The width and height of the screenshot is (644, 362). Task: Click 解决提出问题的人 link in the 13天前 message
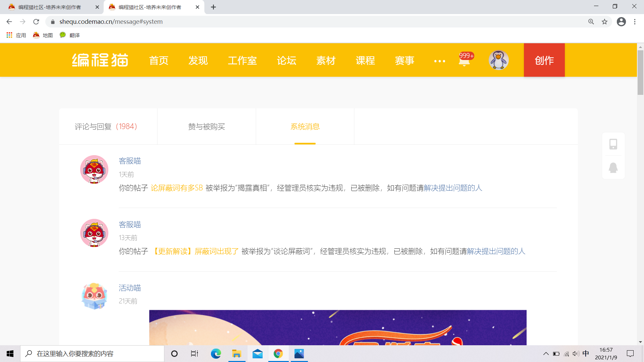496,251
